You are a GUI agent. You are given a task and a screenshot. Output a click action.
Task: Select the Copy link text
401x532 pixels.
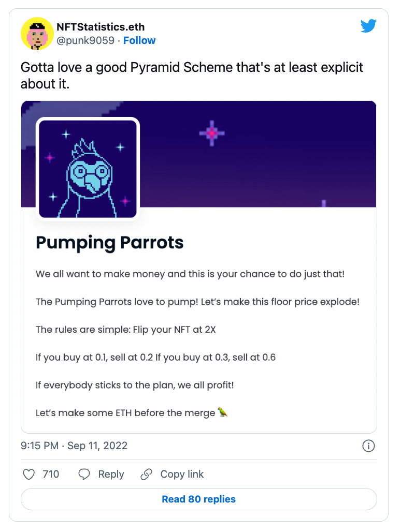(182, 474)
